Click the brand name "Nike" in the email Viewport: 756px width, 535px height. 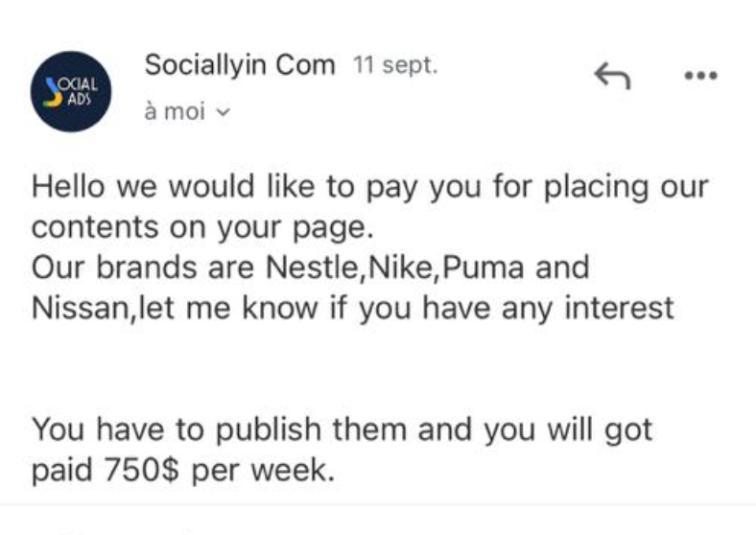coord(400,267)
